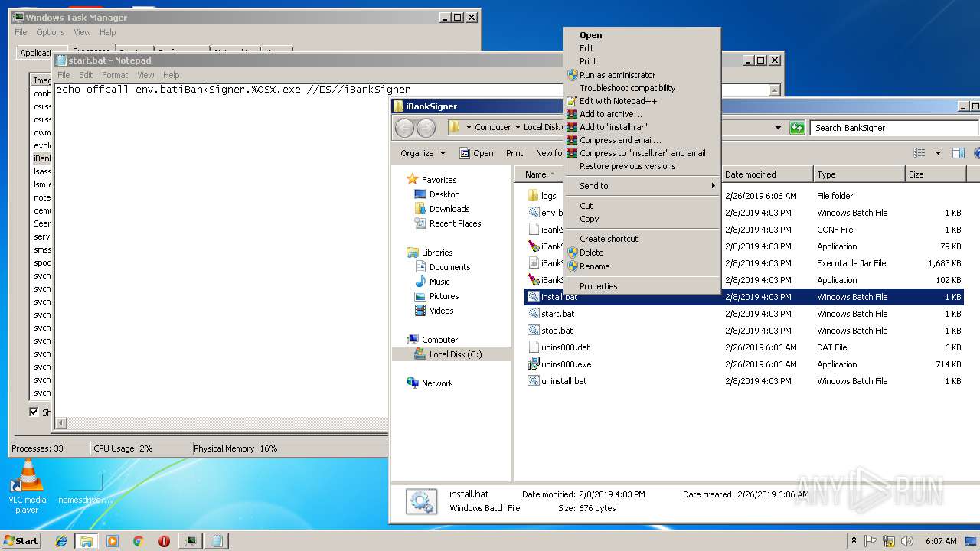
Task: Open Google Chrome from the taskbar
Action: point(139,541)
